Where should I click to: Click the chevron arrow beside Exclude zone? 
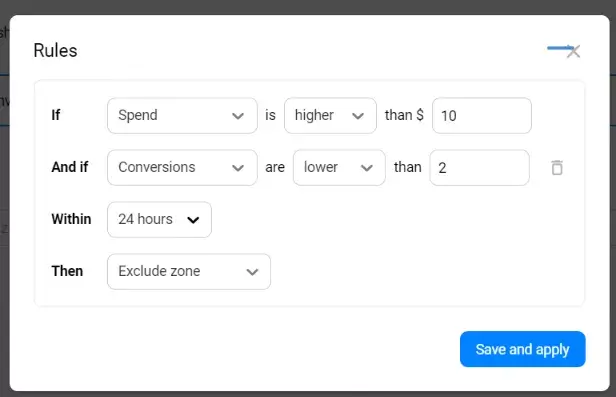click(252, 272)
